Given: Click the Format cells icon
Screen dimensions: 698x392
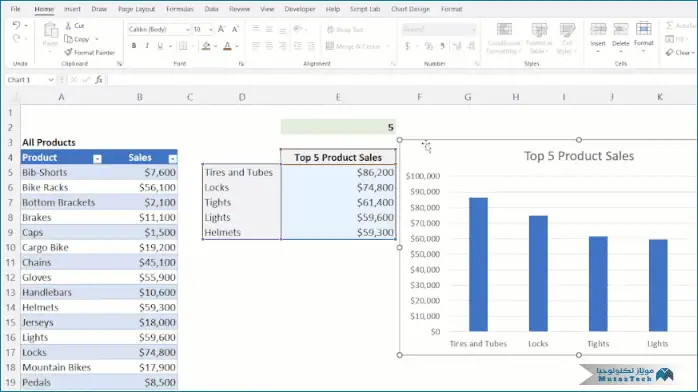Looking at the screenshot, I should coord(643,29).
